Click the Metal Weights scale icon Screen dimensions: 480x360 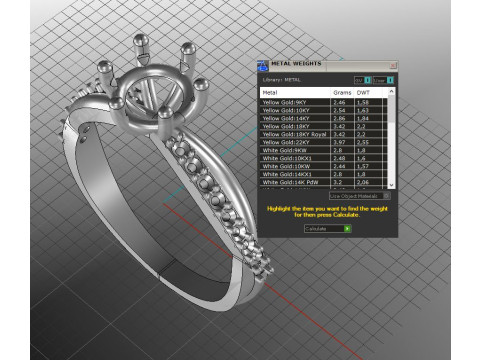(263, 66)
